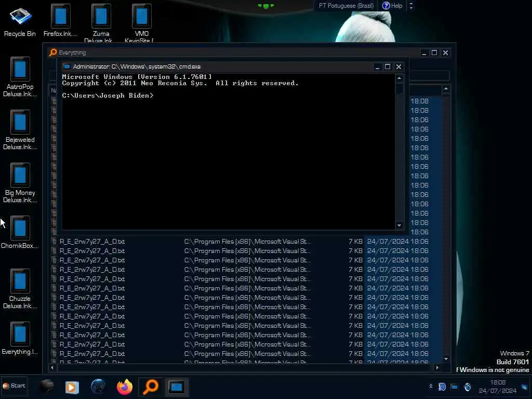Image resolution: width=532 pixels, height=399 pixels.
Task: Click the cmd window scroll down arrow
Action: coord(400,225)
